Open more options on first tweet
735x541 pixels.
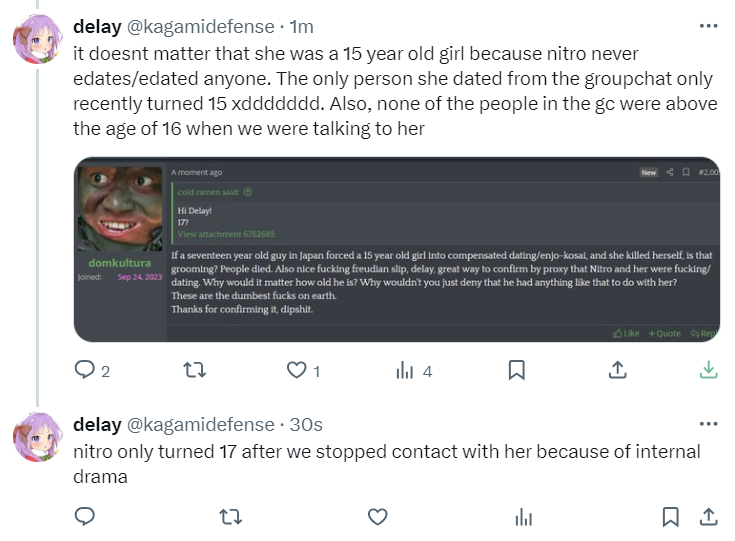708,26
